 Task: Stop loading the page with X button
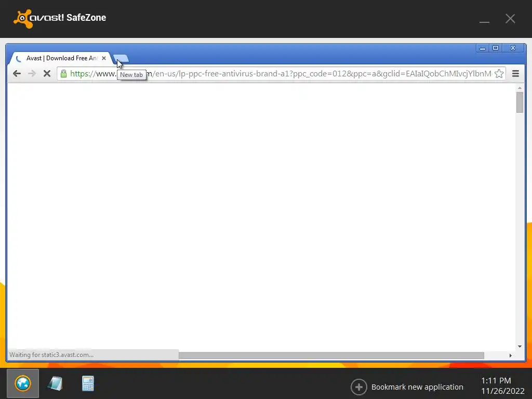[x=47, y=74]
